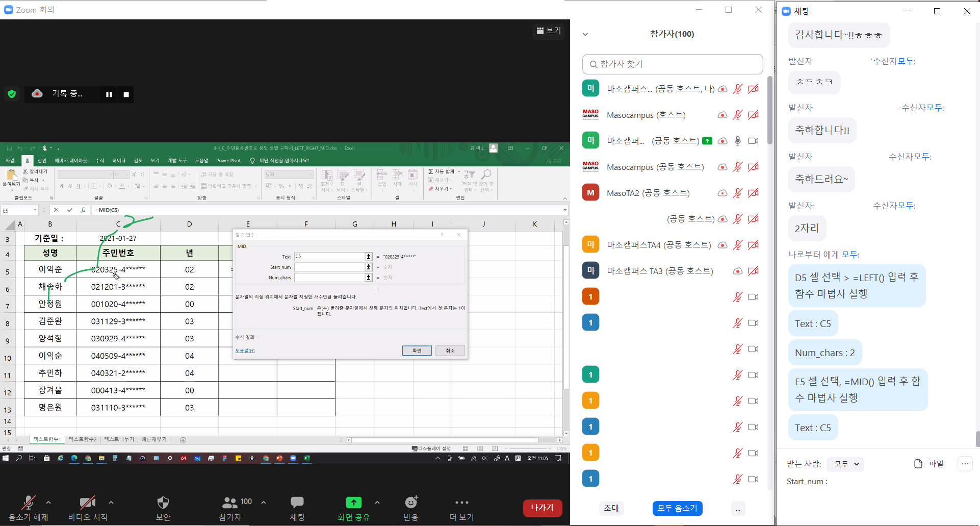
Task: Click the green 화면 공유 share screen icon
Action: (x=353, y=503)
